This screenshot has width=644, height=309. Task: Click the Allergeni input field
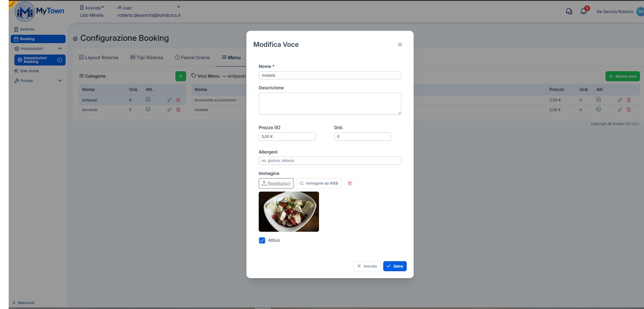coord(330,161)
